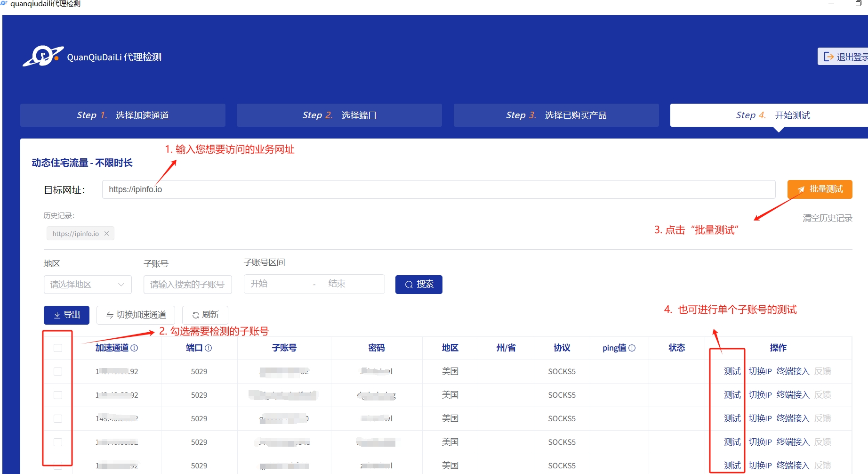This screenshot has height=474, width=868.
Task: Open Step 3 选择已购买产品 tab
Action: click(x=556, y=115)
